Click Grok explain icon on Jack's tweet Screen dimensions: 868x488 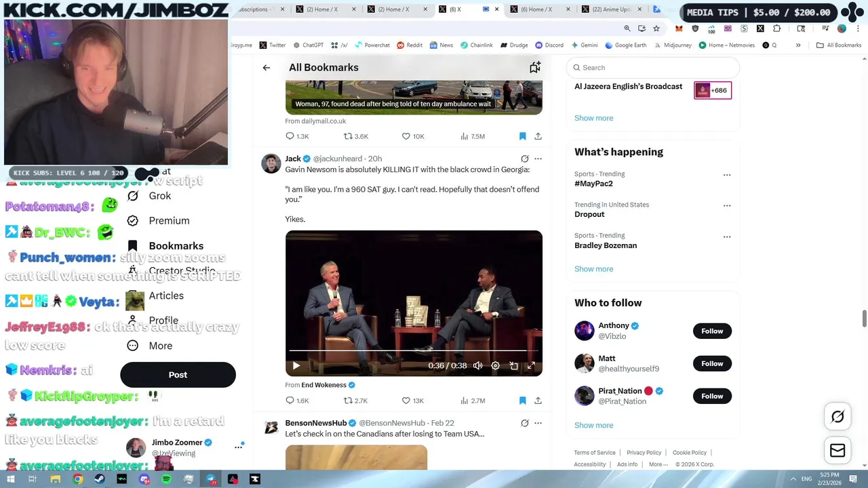tap(524, 159)
